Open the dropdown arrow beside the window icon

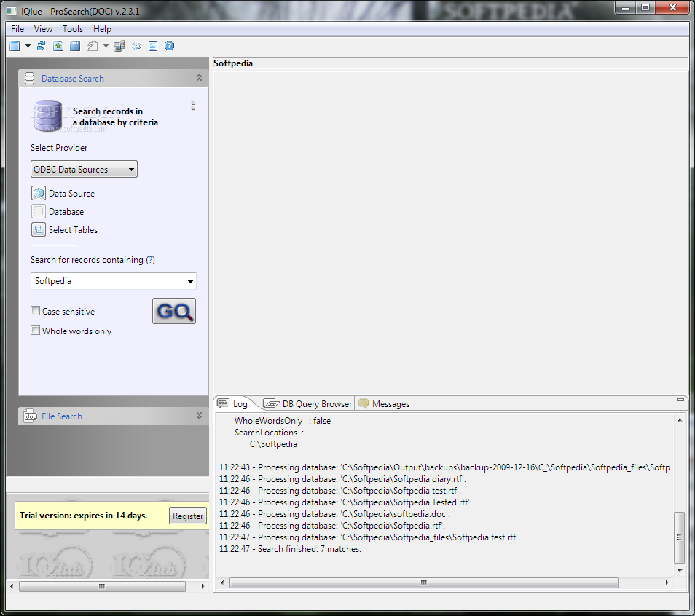point(28,46)
